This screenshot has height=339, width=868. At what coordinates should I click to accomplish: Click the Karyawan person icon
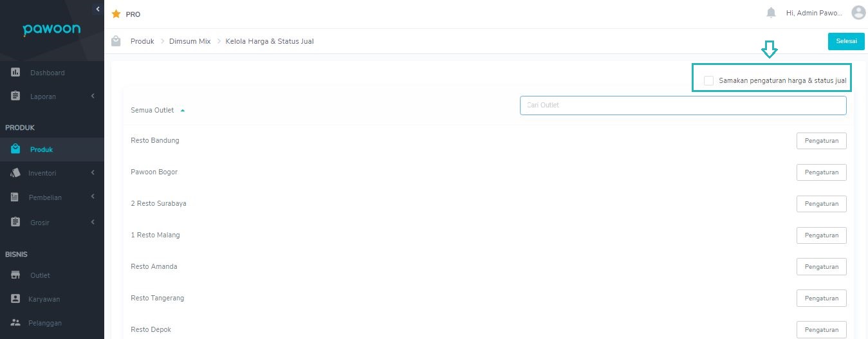pyautogui.click(x=16, y=299)
